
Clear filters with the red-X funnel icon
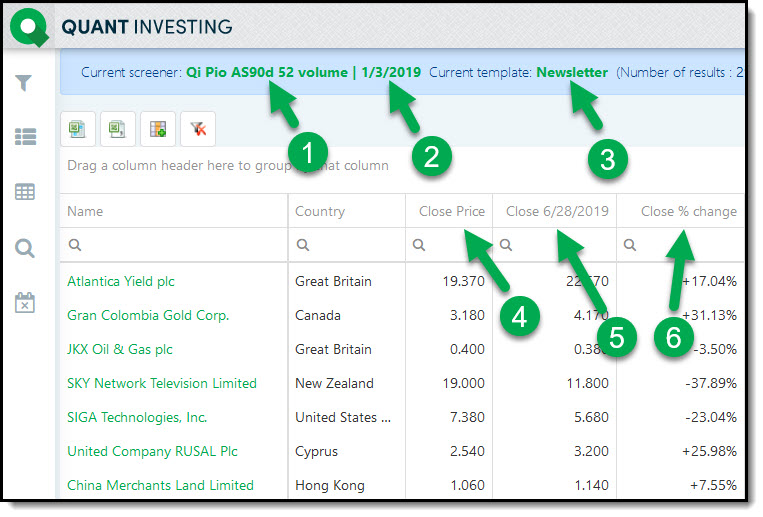(198, 128)
